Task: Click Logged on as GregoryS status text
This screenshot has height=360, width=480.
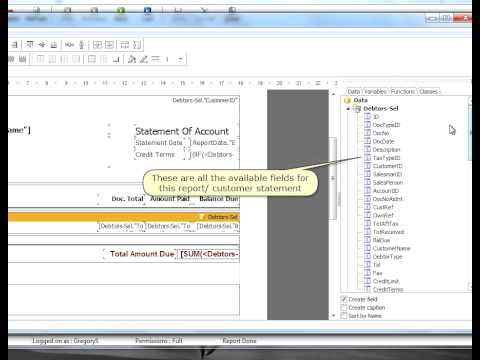Action: (x=65, y=341)
